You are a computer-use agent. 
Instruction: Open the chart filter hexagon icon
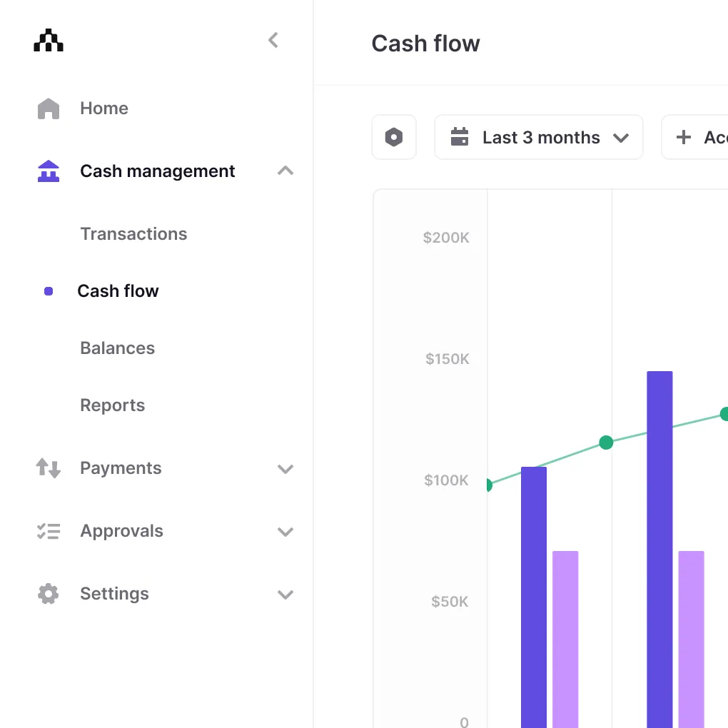pyautogui.click(x=393, y=137)
